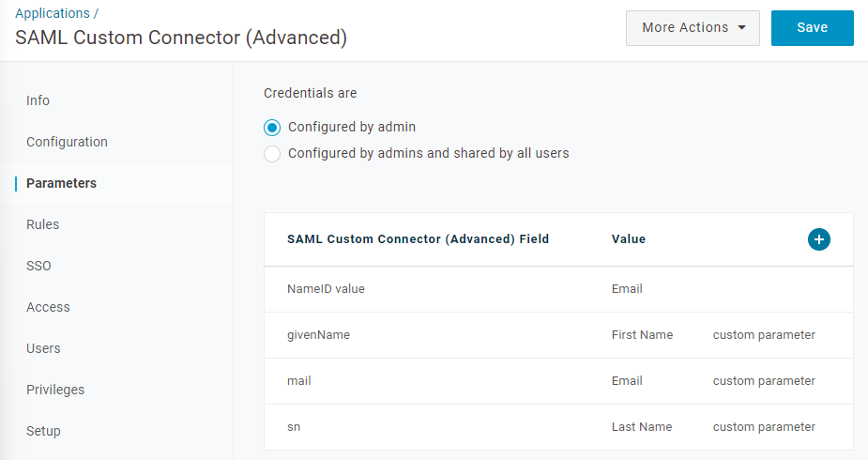Open the Access tab
The width and height of the screenshot is (868, 460).
pyautogui.click(x=48, y=307)
